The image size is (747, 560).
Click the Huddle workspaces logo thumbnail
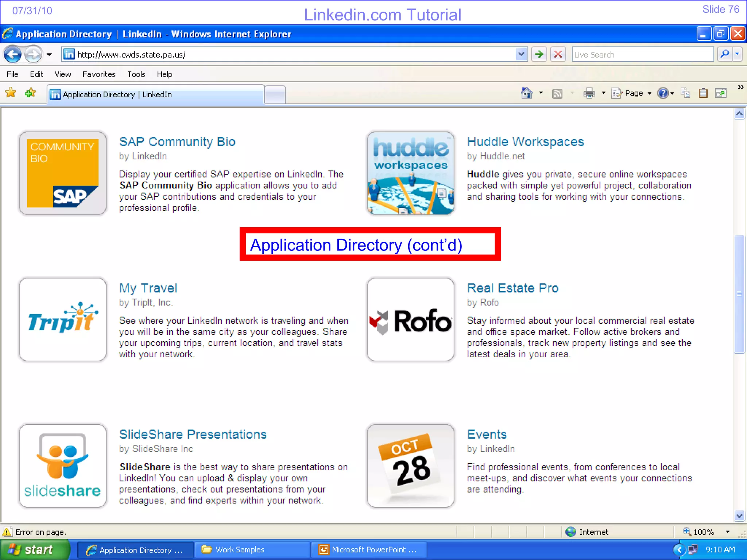click(x=411, y=173)
